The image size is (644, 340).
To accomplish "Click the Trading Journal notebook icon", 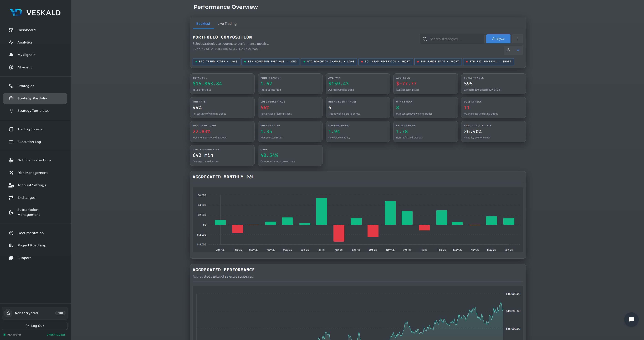I will click(x=11, y=129).
